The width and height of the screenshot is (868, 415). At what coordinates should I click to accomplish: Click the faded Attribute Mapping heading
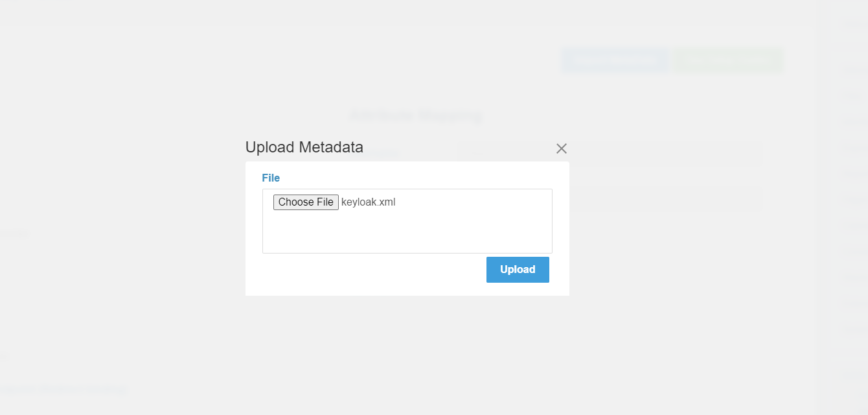pyautogui.click(x=416, y=115)
